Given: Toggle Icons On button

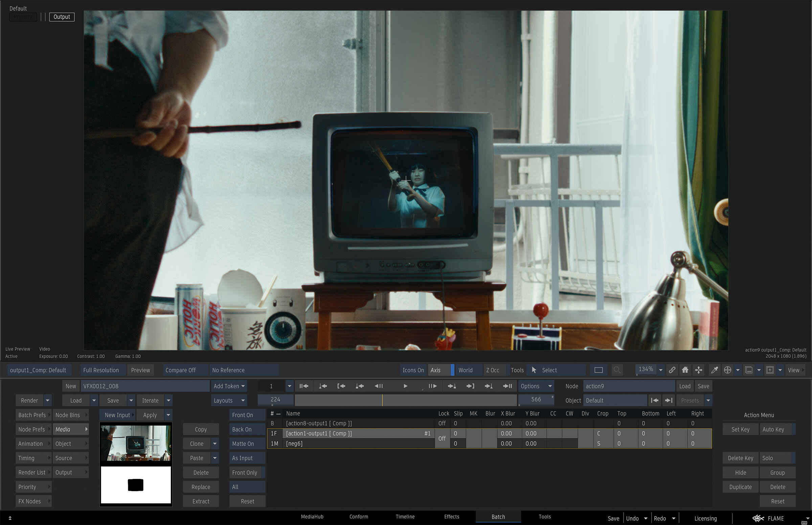Looking at the screenshot, I should click(413, 370).
